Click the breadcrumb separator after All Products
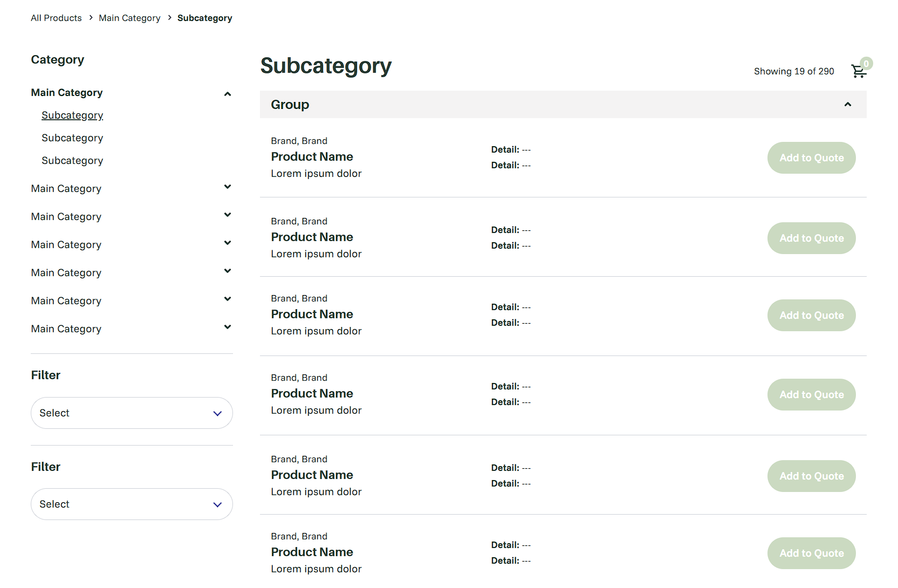This screenshot has height=588, width=898. [90, 18]
